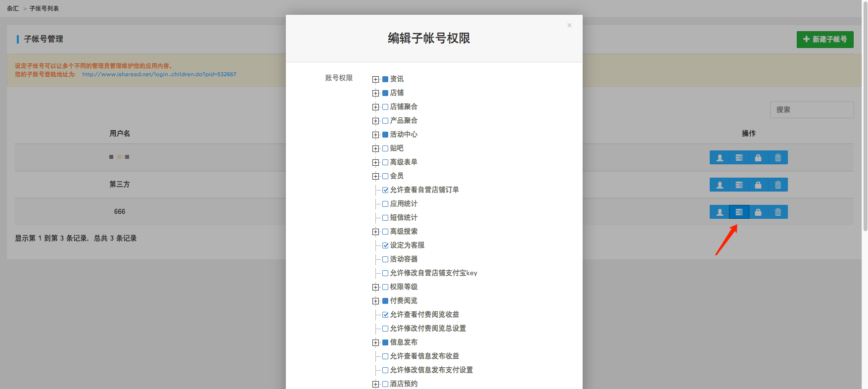Image resolution: width=868 pixels, height=389 pixels.
Task: Check the 短信统计 permission box
Action: (x=385, y=218)
